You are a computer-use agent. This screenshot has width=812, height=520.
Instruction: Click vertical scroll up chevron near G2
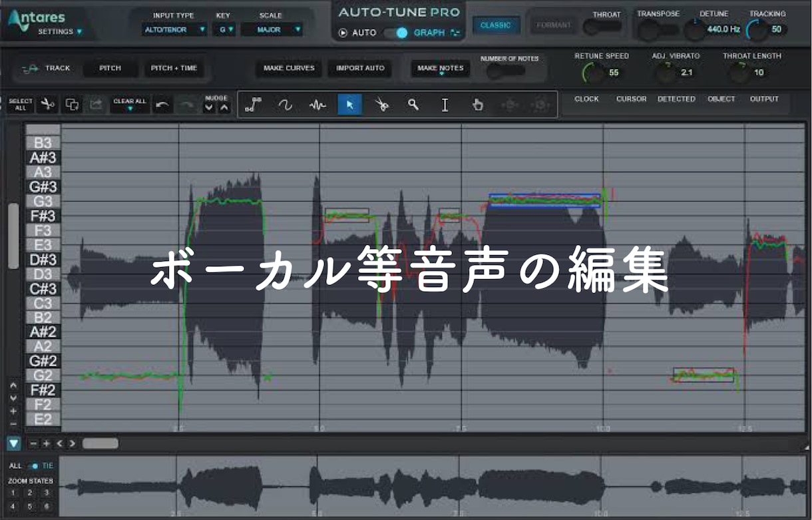[13, 385]
